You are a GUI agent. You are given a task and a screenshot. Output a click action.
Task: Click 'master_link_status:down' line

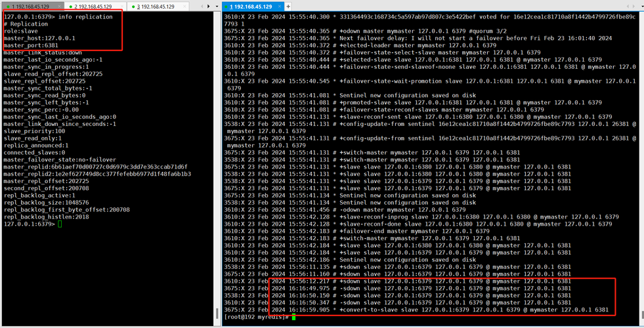point(43,52)
